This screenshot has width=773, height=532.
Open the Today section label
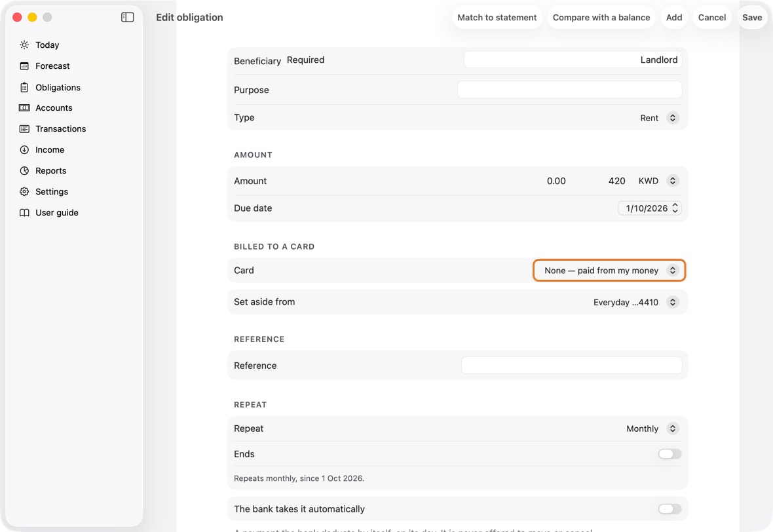(47, 45)
